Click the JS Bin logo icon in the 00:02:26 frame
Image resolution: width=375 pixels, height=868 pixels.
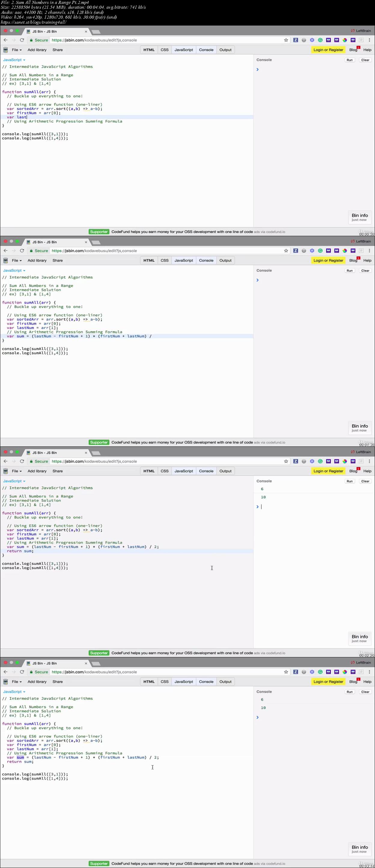point(5,471)
